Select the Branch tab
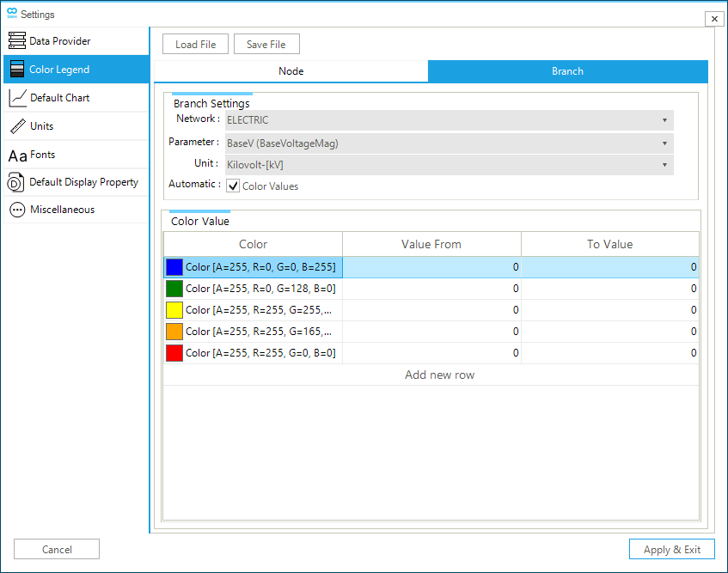The height and width of the screenshot is (573, 728). click(567, 71)
